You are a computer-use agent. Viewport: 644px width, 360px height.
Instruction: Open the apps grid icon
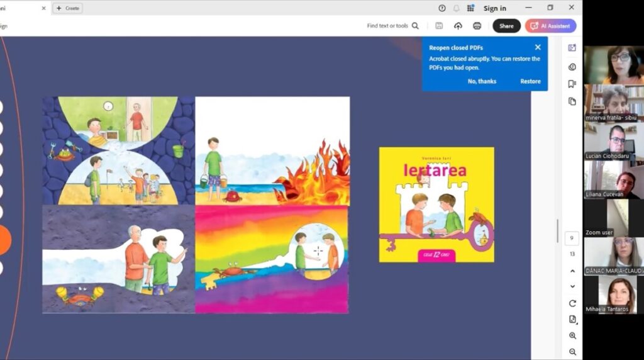coord(470,8)
